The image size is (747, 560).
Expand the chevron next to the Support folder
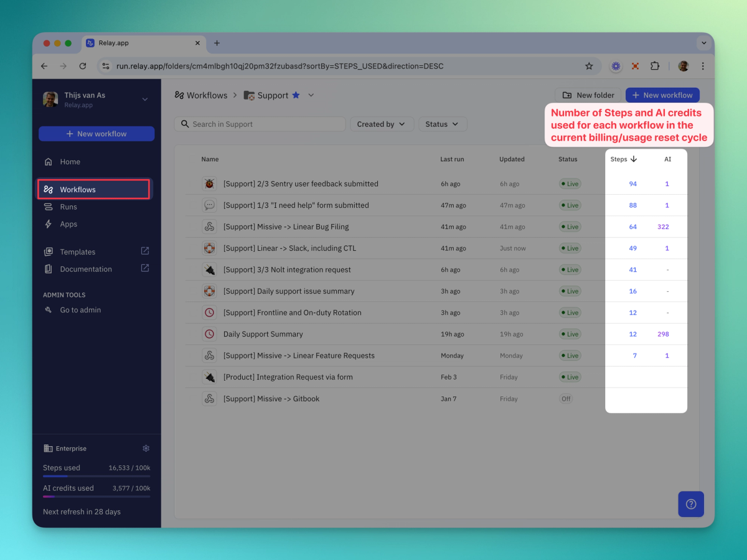(x=309, y=95)
